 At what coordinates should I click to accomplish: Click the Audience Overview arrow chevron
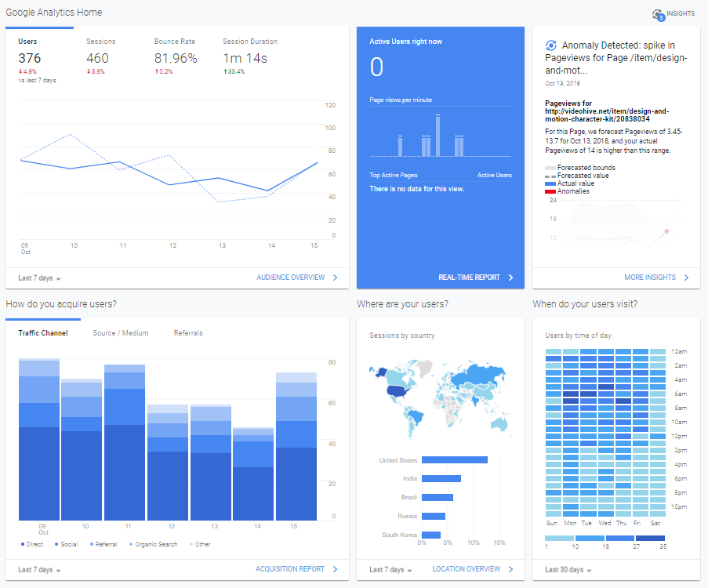(335, 278)
